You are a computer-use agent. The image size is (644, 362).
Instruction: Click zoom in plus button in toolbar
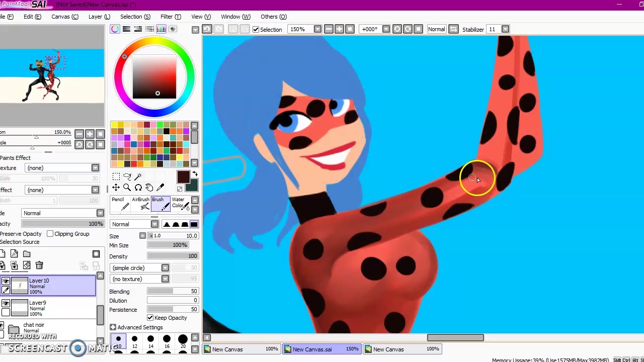[x=339, y=29]
